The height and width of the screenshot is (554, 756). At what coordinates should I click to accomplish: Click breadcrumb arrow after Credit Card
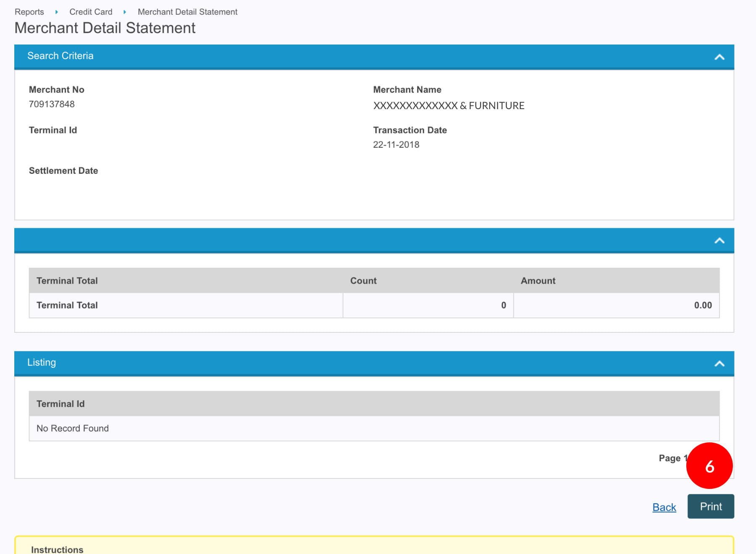[125, 12]
